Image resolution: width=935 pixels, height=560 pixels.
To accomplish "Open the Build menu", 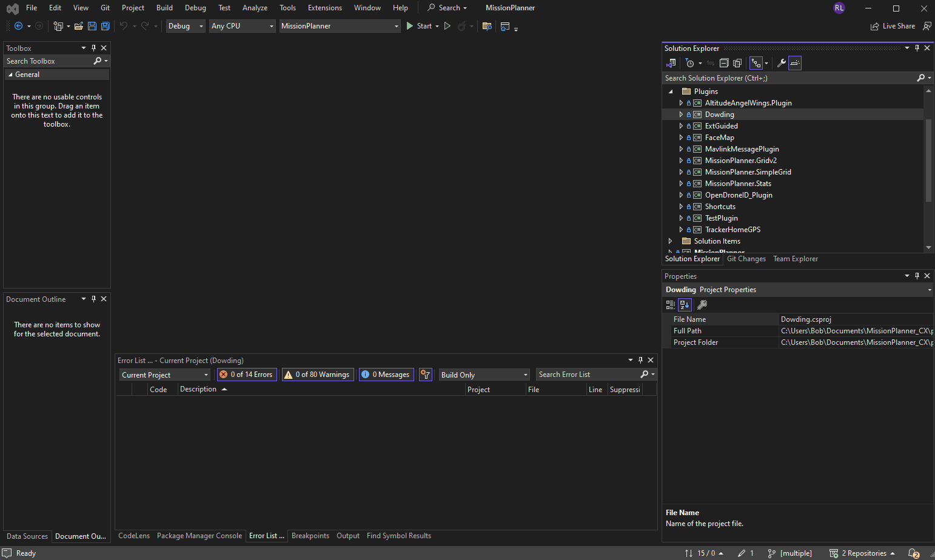I will pyautogui.click(x=164, y=8).
